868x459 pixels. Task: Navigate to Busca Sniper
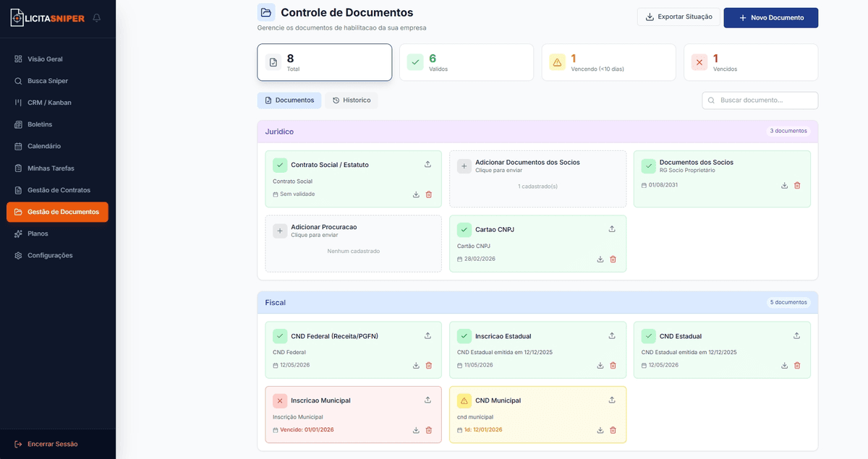47,80
